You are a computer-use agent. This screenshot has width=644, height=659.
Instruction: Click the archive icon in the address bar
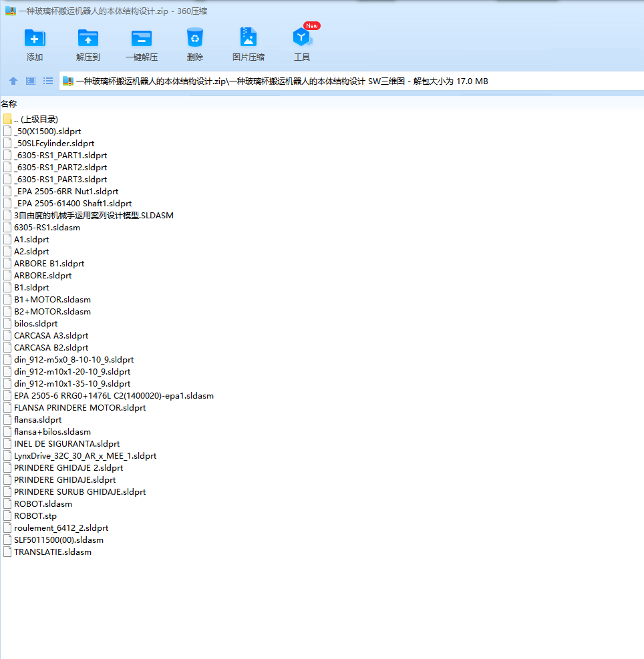pyautogui.click(x=68, y=81)
